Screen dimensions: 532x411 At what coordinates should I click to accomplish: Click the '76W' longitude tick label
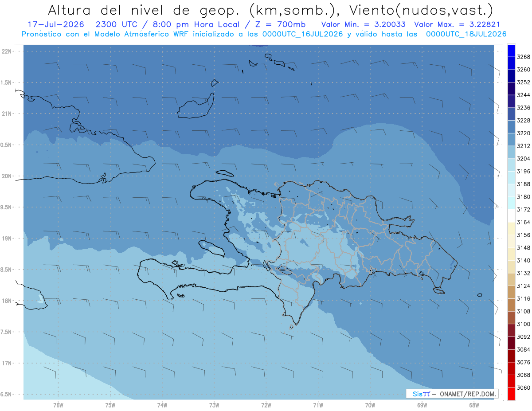58,405
